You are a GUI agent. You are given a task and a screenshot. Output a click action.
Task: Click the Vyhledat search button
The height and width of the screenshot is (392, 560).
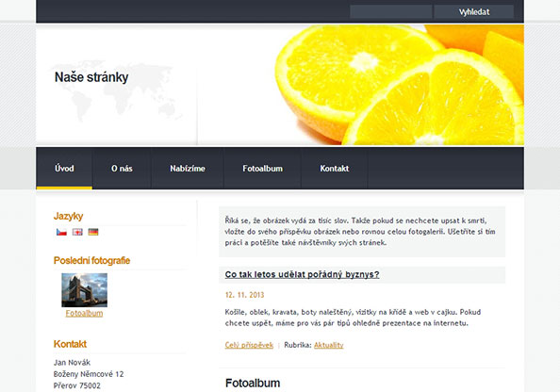pos(474,12)
